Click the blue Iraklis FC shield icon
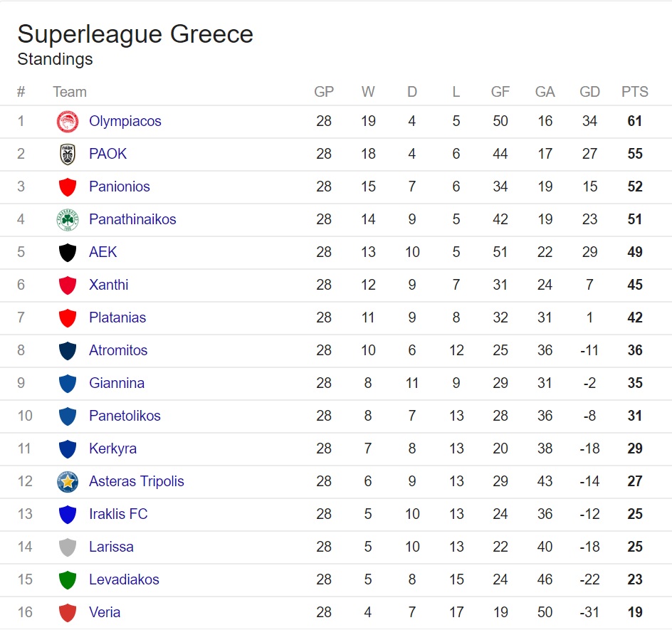This screenshot has width=672, height=630. 68,514
